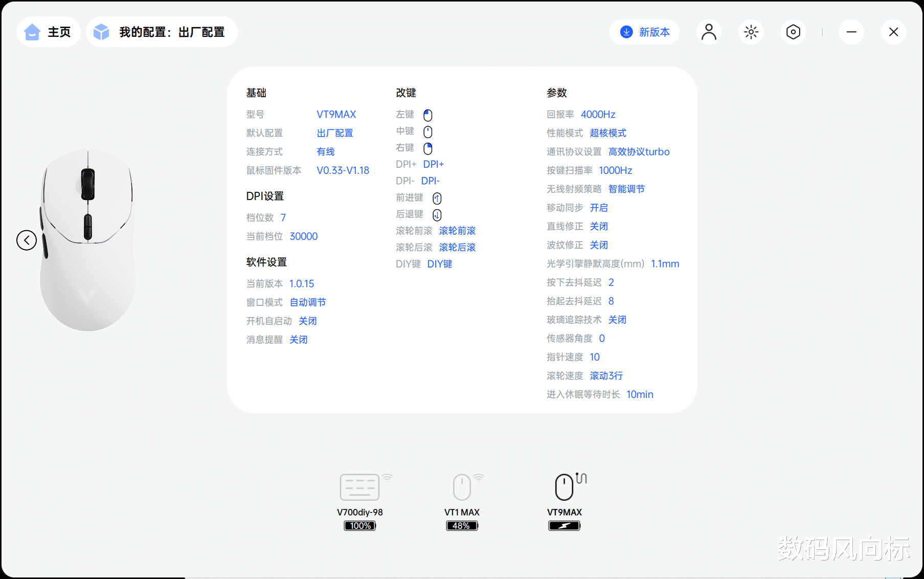Click the 改键 section heading
This screenshot has height=579, width=924.
point(406,93)
